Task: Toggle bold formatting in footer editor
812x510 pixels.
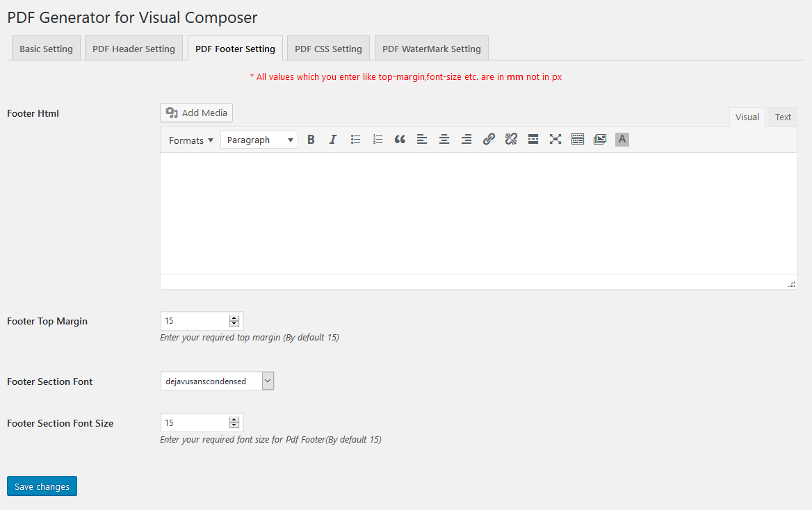Action: pos(311,139)
